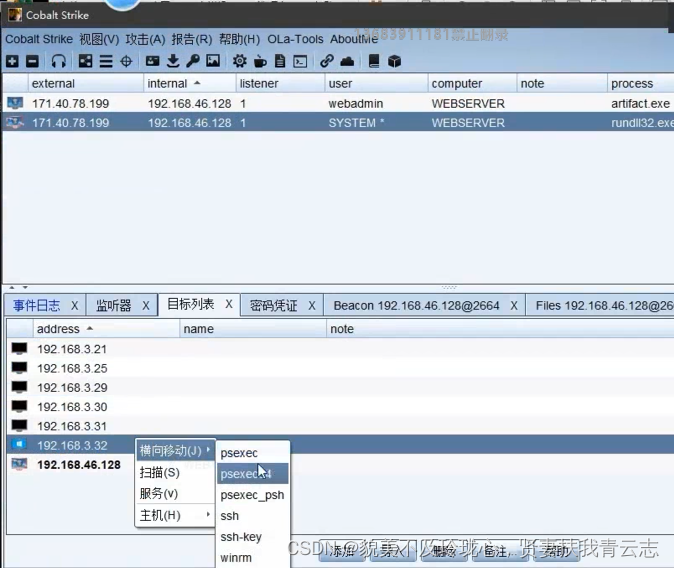Click the cube about icon in toolbar
The width and height of the screenshot is (674, 568).
tap(394, 61)
